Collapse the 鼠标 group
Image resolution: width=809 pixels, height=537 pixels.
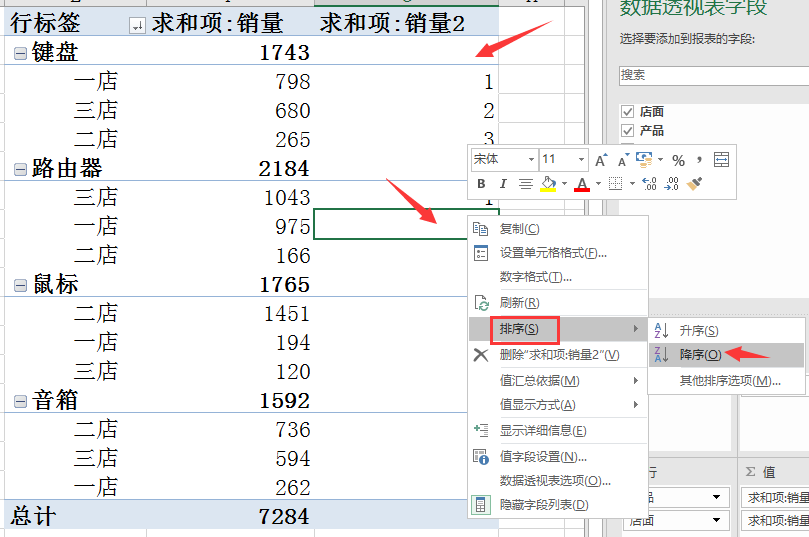point(20,286)
